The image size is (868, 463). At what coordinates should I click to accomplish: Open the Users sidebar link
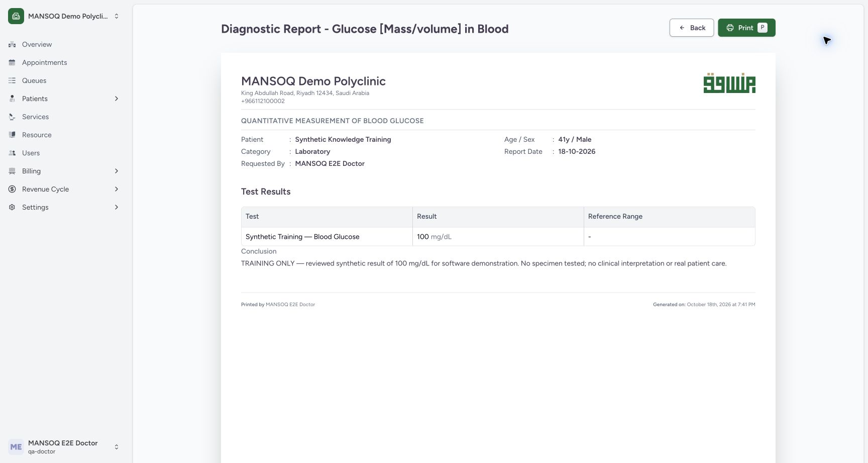tap(64, 153)
